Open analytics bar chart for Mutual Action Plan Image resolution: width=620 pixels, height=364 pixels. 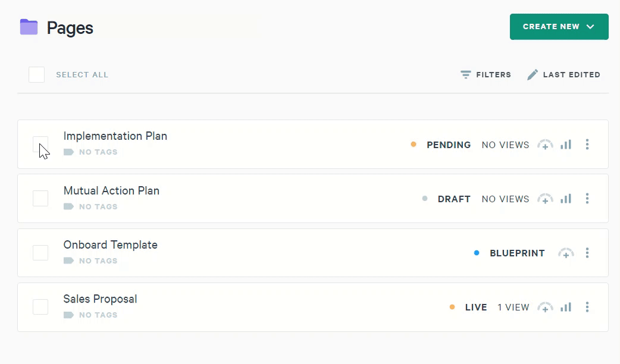pyautogui.click(x=566, y=199)
